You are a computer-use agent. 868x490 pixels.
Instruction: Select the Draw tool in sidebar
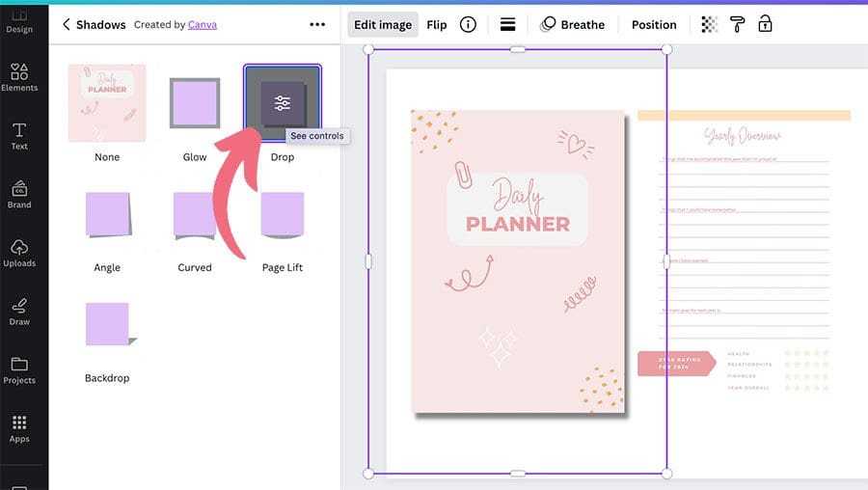(19, 312)
